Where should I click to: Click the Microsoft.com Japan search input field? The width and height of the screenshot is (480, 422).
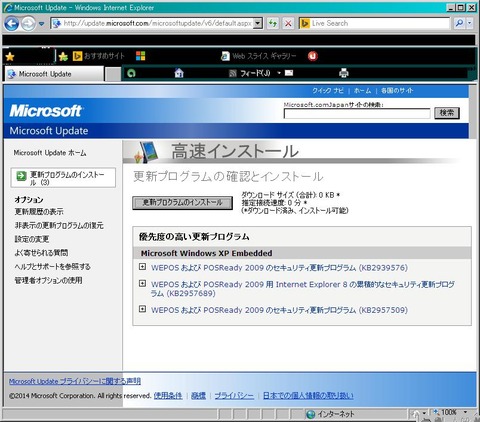(x=357, y=113)
